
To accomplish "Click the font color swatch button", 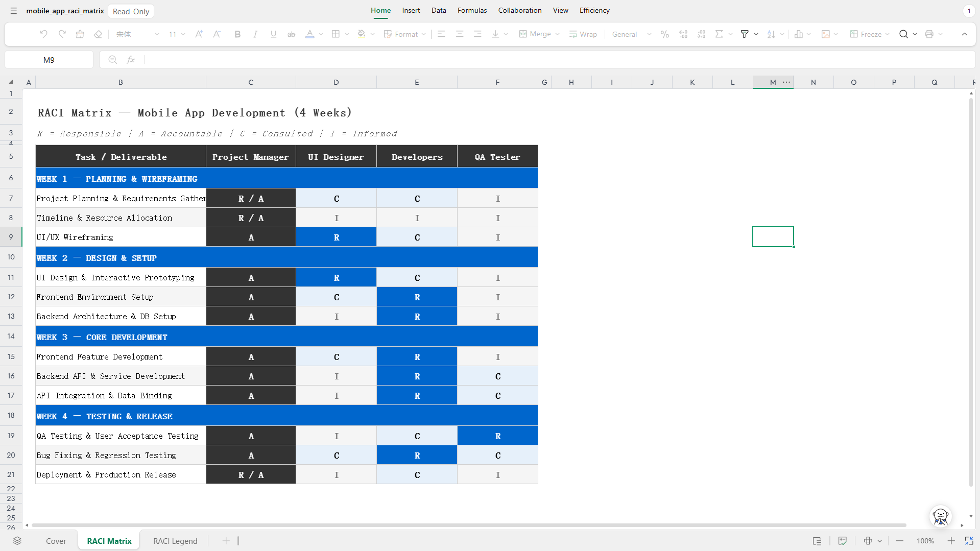I will coord(309,34).
